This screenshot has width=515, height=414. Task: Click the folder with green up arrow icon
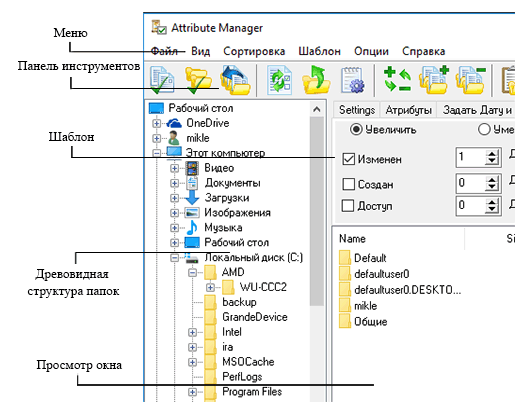pyautogui.click(x=316, y=80)
